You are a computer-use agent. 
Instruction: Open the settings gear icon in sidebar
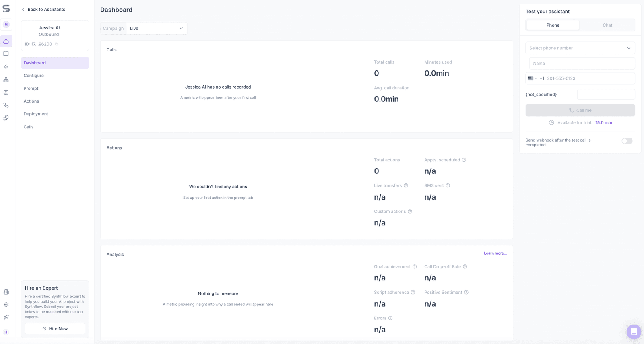[6, 305]
